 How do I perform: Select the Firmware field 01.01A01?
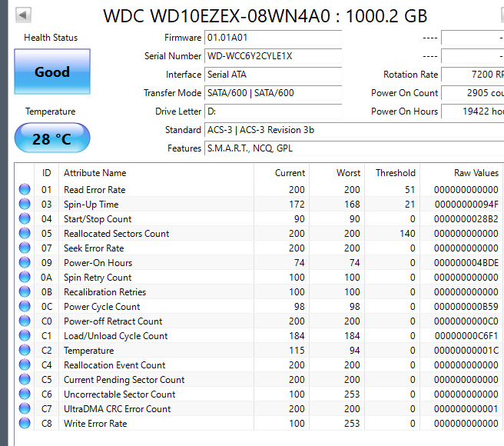point(273,38)
